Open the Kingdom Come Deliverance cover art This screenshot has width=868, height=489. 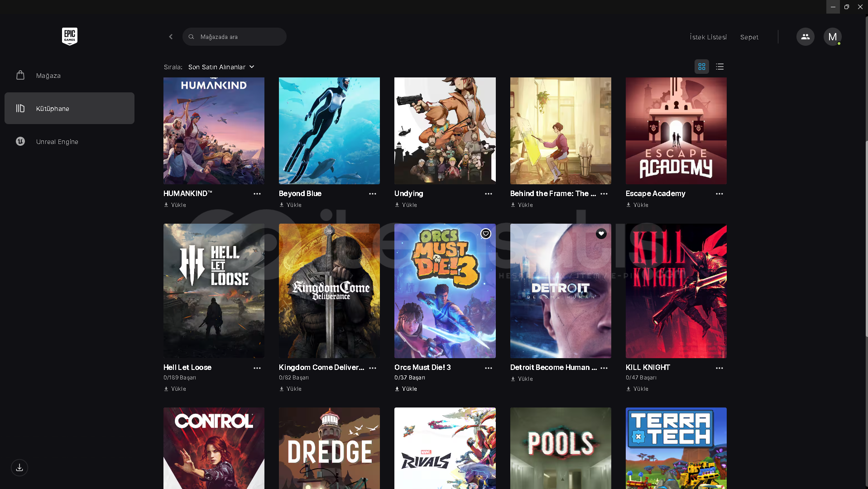(x=329, y=291)
